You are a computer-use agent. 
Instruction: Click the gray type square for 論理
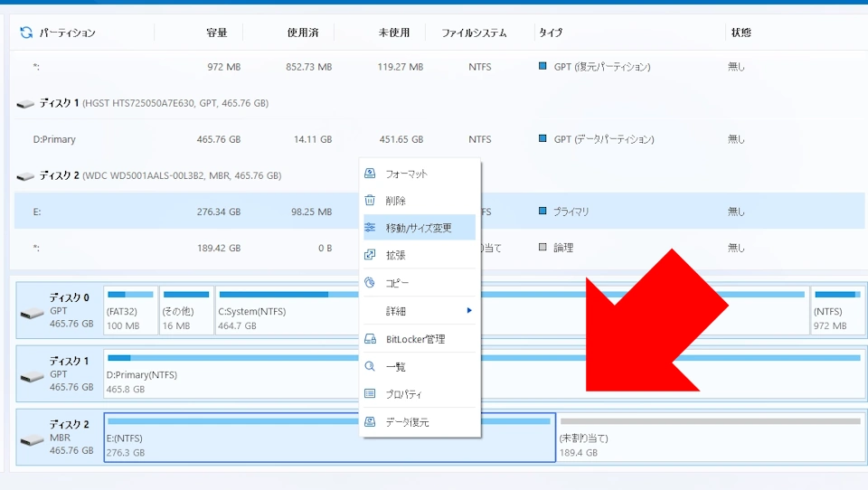[542, 247]
